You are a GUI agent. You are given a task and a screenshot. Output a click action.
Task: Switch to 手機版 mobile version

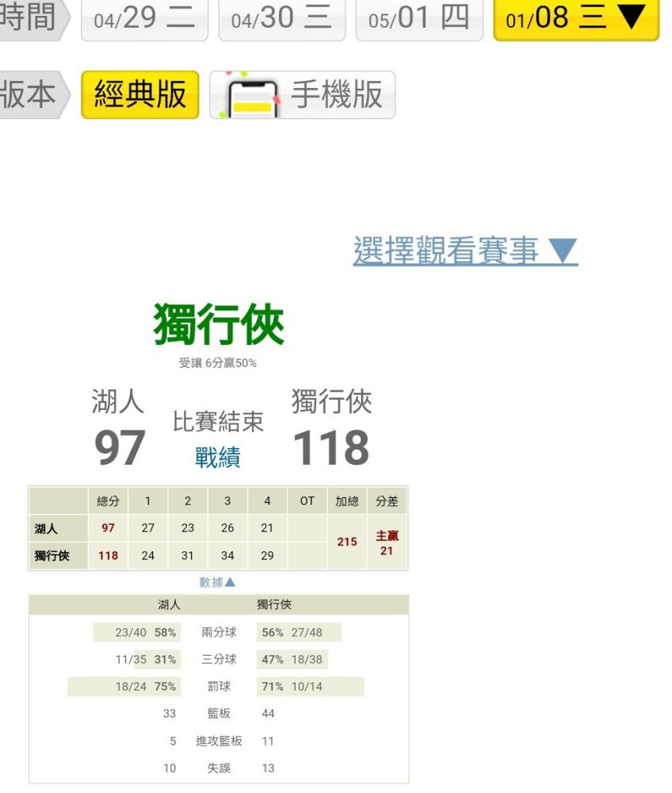302,94
